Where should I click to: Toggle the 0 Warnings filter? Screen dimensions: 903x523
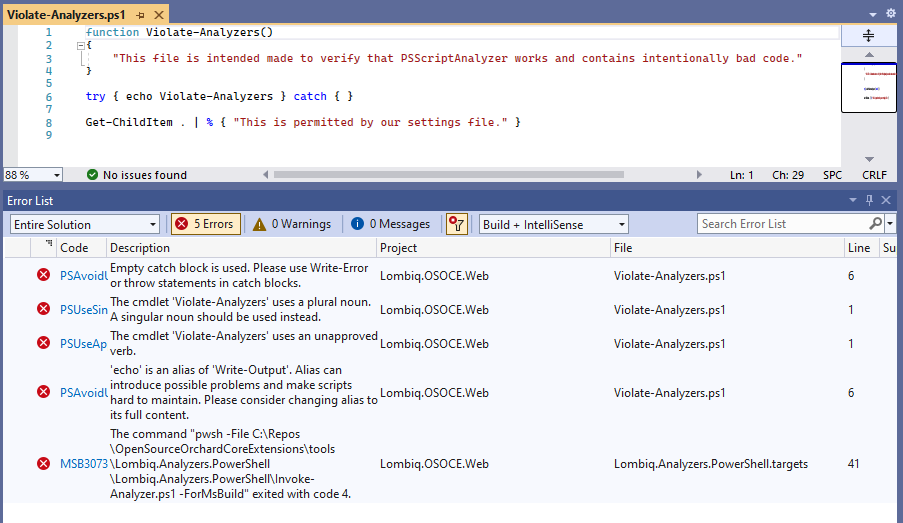(x=293, y=224)
